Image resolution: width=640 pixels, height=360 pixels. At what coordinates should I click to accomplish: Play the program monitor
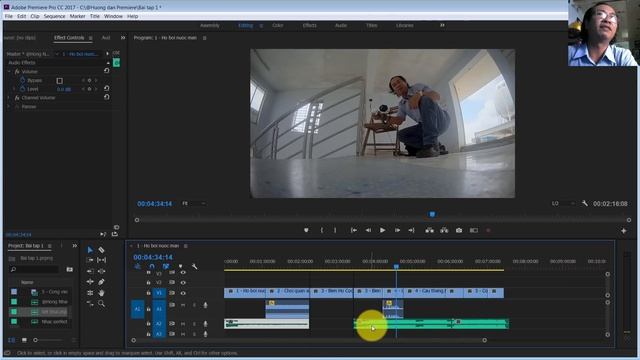pos(382,230)
